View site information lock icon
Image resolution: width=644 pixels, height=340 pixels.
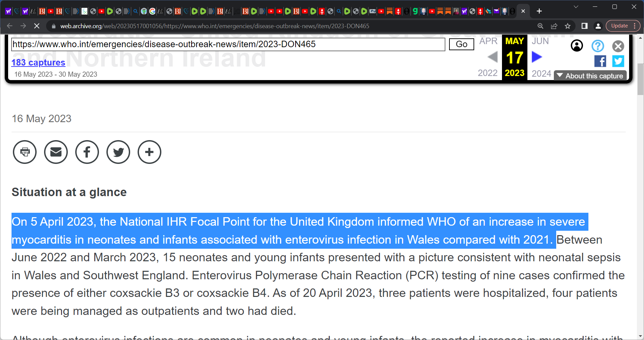tap(53, 26)
